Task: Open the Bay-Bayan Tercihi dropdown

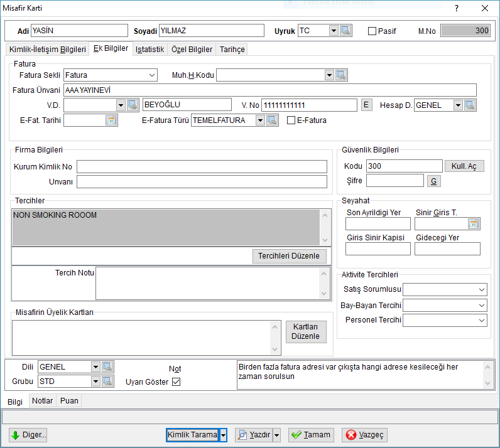Action: [445, 305]
